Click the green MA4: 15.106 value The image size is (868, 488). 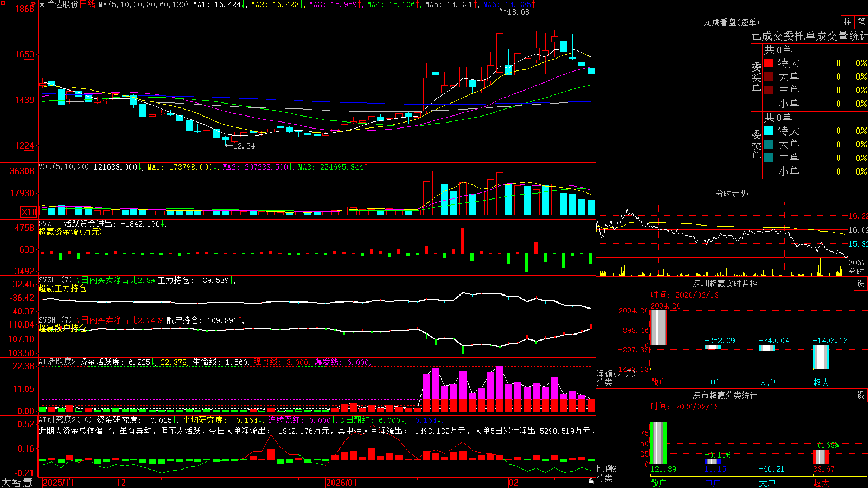(393, 4)
